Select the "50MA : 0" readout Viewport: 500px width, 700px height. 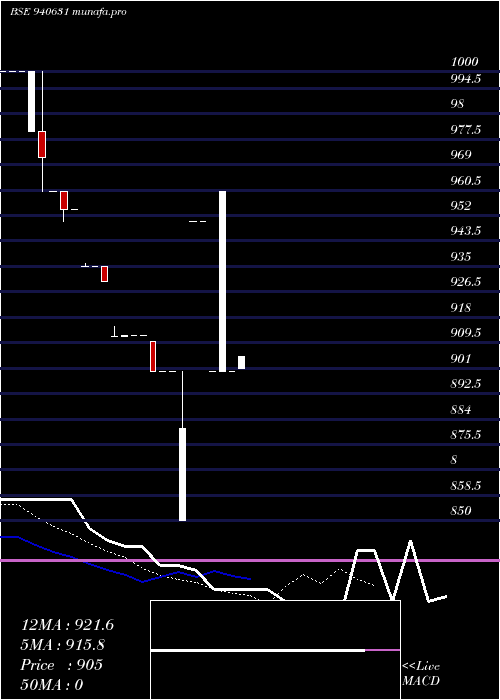[x=52, y=685]
